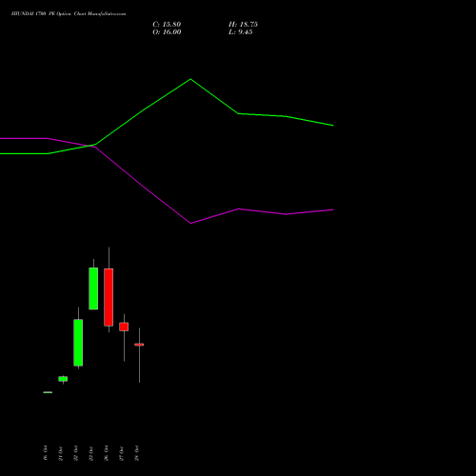
Task: Click the 21 Oct date label
Action: click(60, 453)
